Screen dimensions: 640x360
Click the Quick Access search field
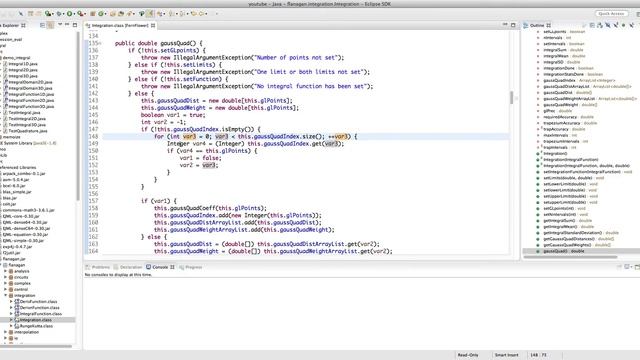click(x=611, y=13)
